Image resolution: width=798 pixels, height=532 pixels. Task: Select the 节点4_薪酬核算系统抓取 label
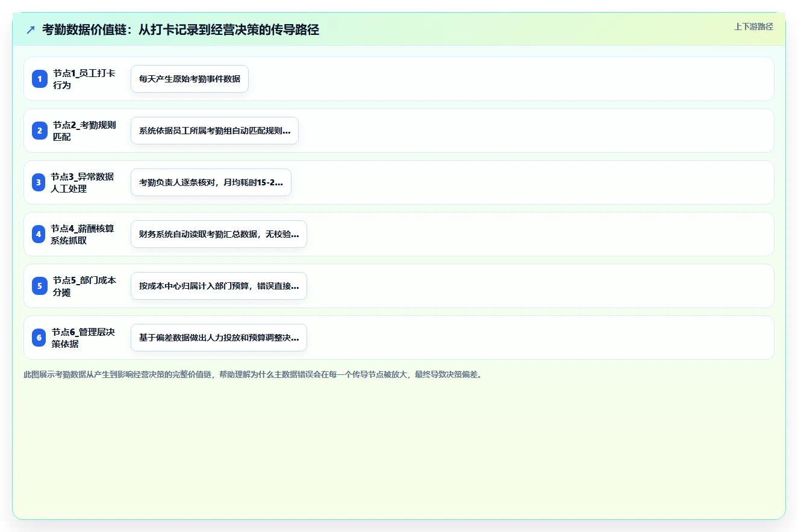[x=83, y=234]
